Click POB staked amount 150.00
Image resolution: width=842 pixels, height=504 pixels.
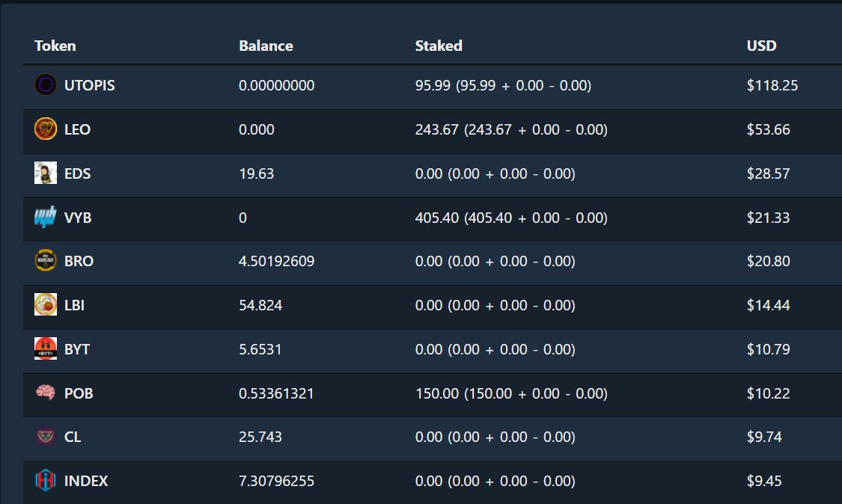[437, 393]
